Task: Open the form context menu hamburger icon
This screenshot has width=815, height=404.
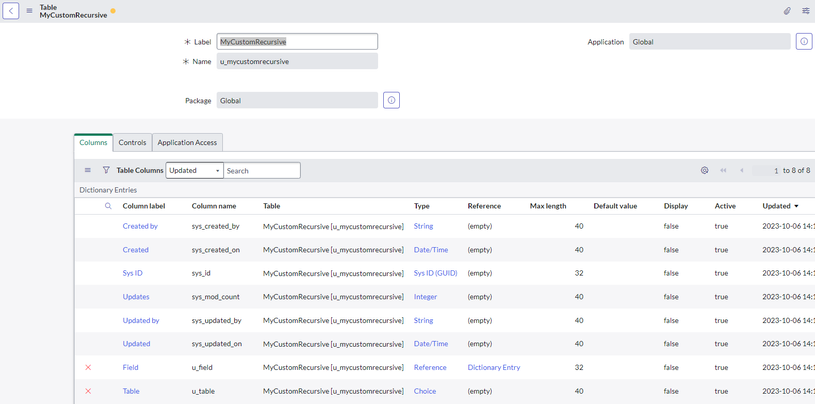Action: pos(30,11)
